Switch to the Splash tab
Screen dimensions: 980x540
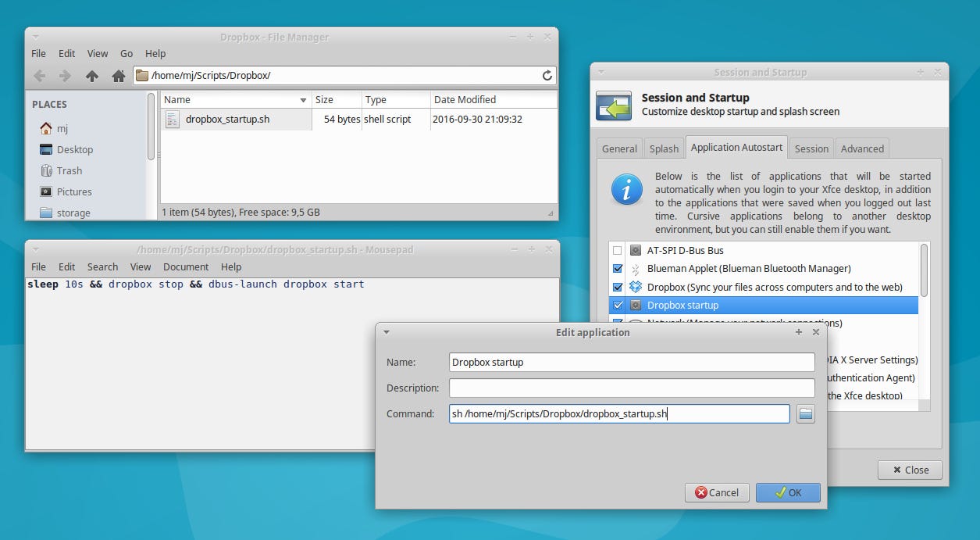pos(664,148)
